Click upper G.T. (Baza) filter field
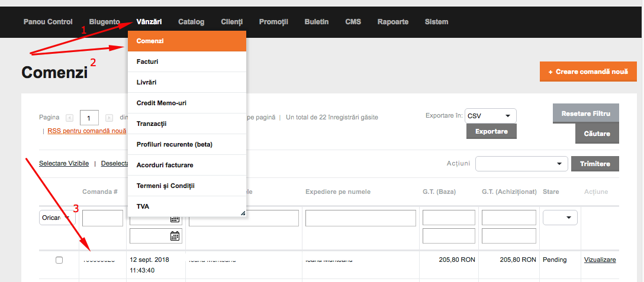This screenshot has height=282, width=644. click(x=449, y=218)
